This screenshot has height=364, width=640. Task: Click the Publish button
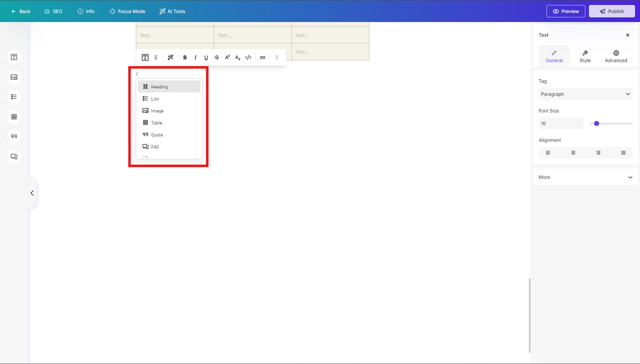coord(612,11)
